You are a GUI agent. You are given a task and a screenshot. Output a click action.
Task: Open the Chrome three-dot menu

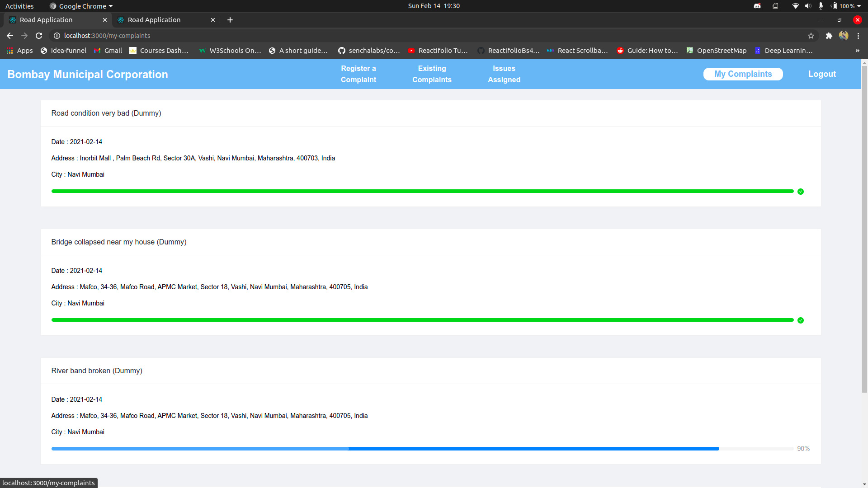(858, 36)
